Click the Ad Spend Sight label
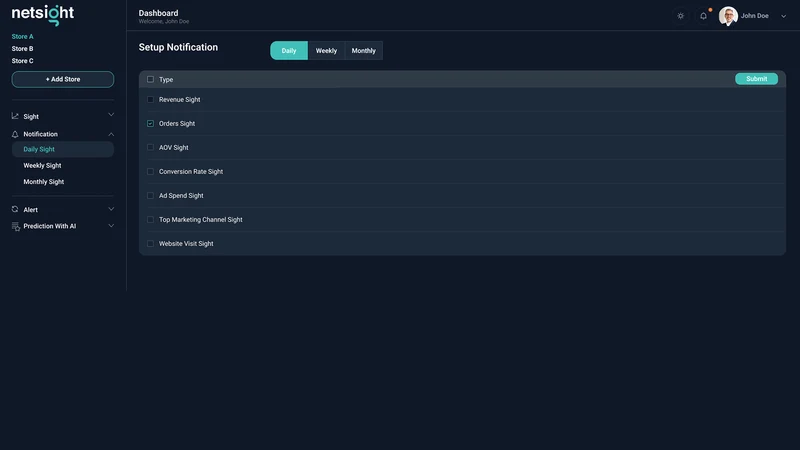This screenshot has width=800, height=450. (181, 195)
